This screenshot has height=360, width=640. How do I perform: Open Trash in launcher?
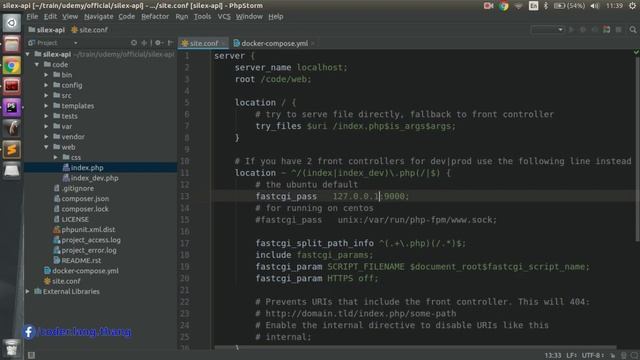click(x=11, y=348)
